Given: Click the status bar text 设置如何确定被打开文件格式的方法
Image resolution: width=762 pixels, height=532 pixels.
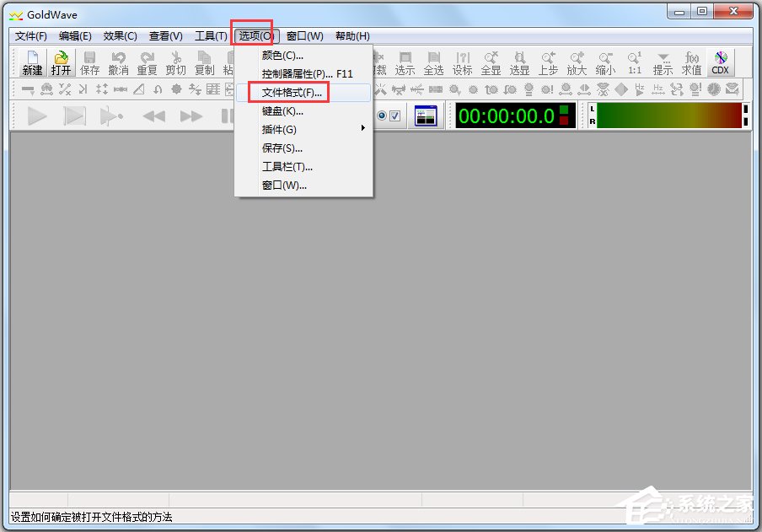Looking at the screenshot, I should (x=92, y=517).
